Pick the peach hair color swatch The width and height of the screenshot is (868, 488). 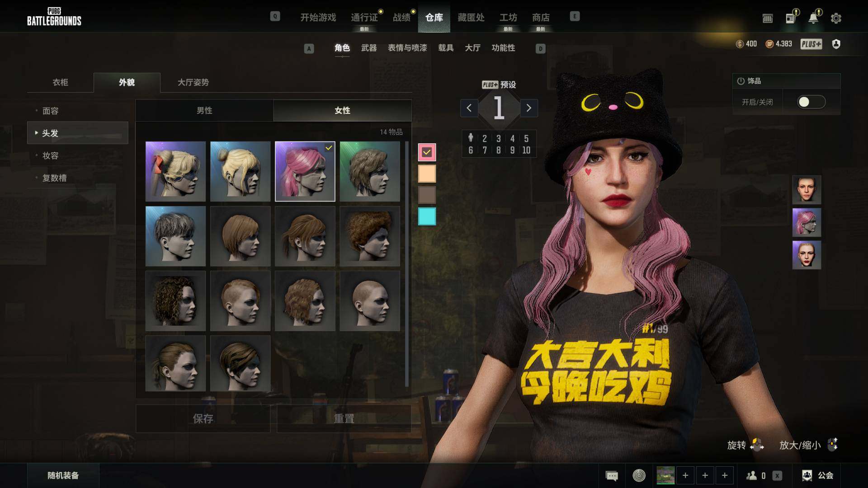pos(427,174)
